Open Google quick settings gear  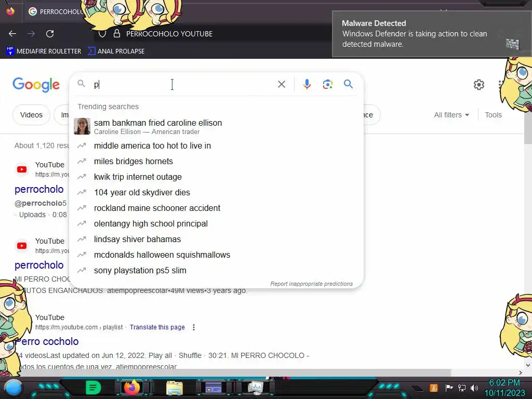(x=478, y=85)
